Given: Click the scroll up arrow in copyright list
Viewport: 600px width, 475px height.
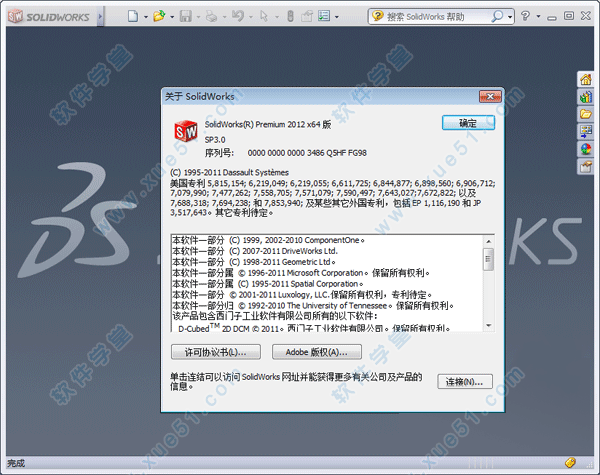Looking at the screenshot, I should 489,242.
